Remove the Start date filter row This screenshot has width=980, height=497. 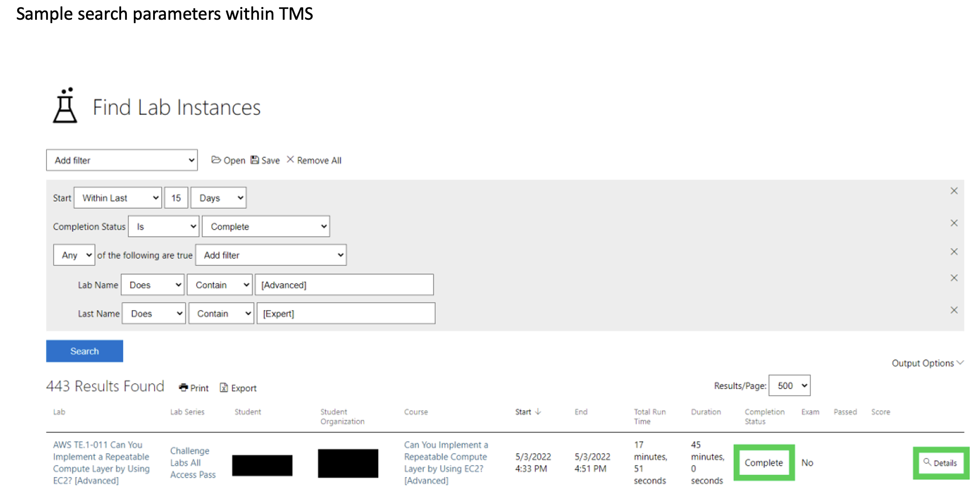click(x=954, y=191)
